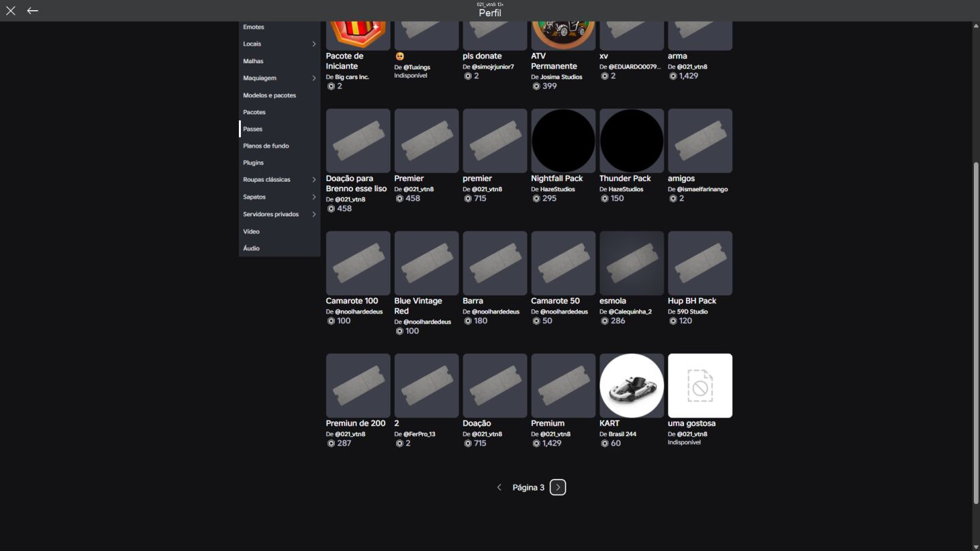Expand Servidores privados chevron
980x551 pixels.
click(x=314, y=214)
